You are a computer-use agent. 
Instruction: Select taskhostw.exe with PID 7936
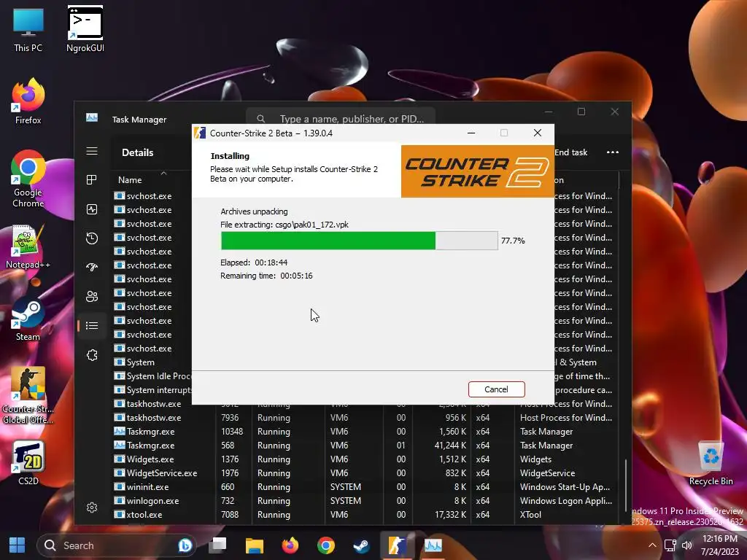click(365, 418)
